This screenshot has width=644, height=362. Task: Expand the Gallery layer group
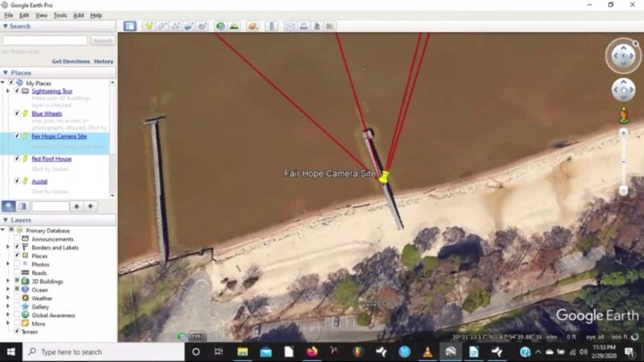pyautogui.click(x=8, y=307)
